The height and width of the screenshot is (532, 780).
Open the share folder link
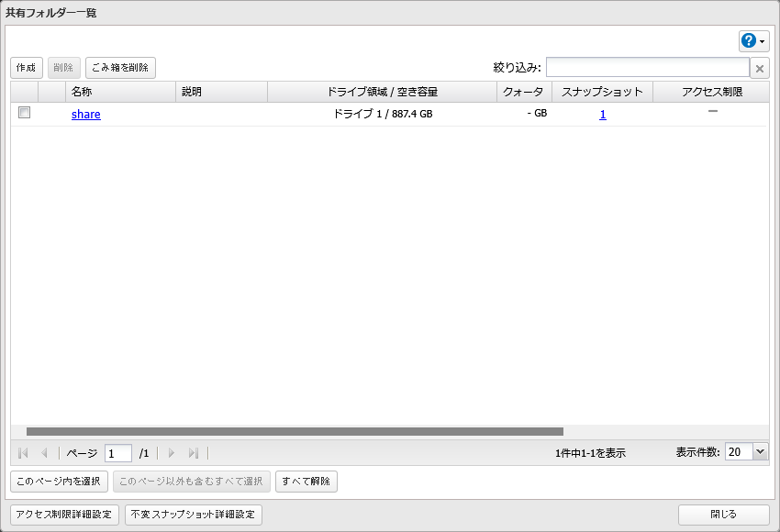[86, 115]
